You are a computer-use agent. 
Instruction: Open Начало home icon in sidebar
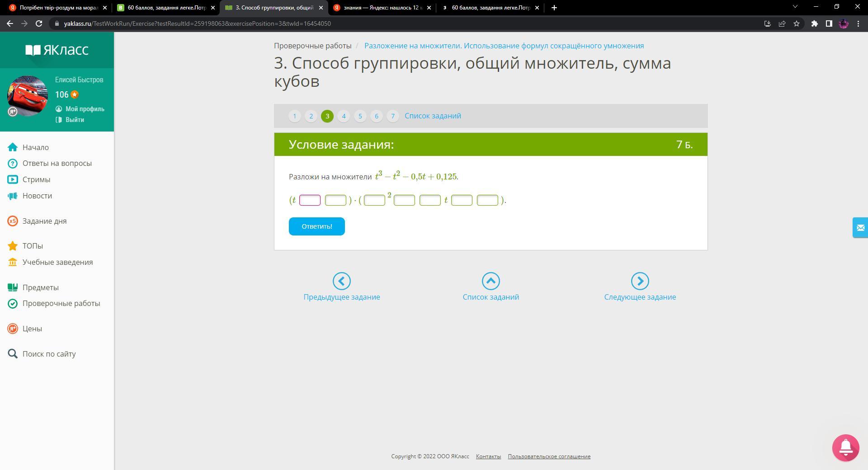coord(13,147)
